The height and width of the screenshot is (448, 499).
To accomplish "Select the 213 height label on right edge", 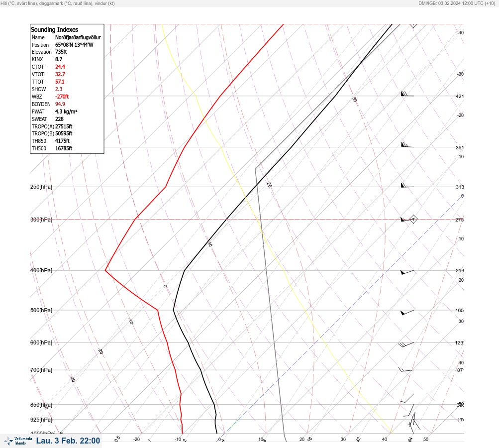I will point(460,271).
